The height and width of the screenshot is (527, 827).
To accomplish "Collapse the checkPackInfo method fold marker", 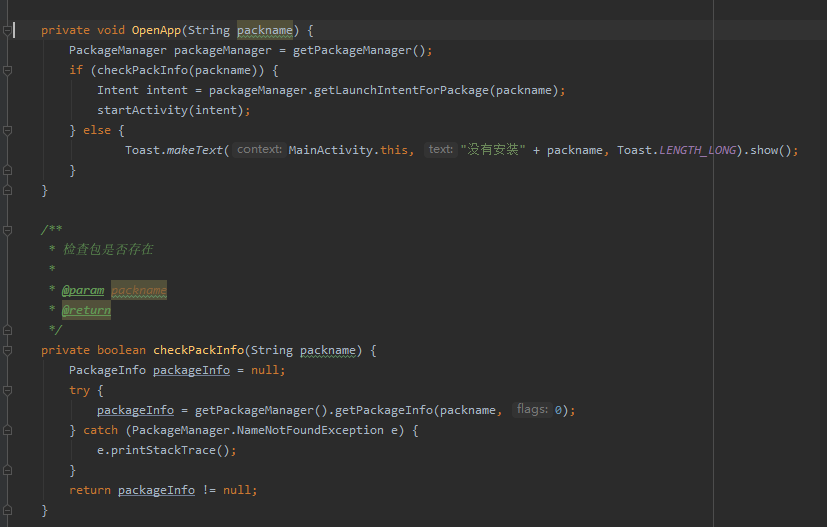I will (8, 350).
